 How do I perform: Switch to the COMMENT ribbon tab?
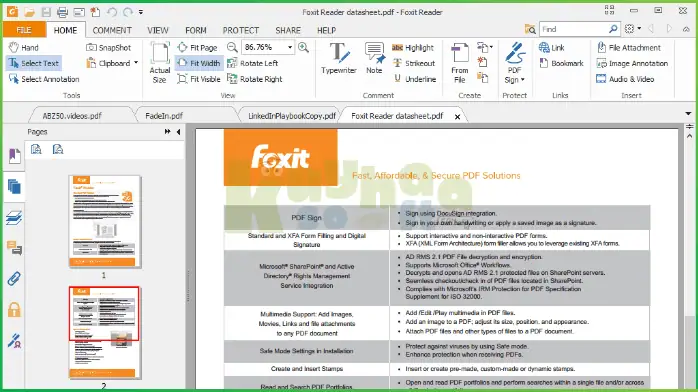(x=112, y=30)
